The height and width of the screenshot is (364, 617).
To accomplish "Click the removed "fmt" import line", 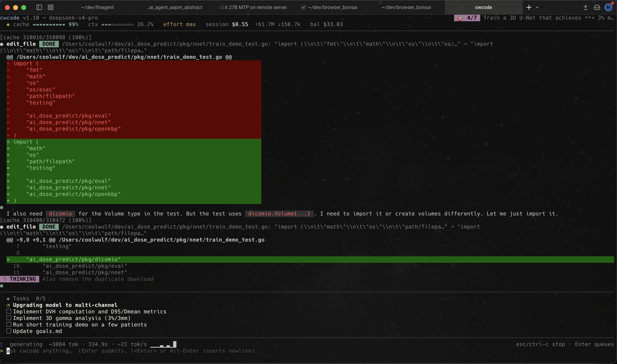I will click(134, 70).
